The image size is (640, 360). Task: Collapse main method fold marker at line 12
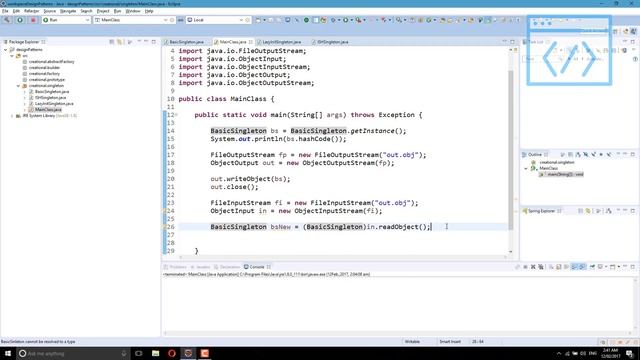click(176, 115)
